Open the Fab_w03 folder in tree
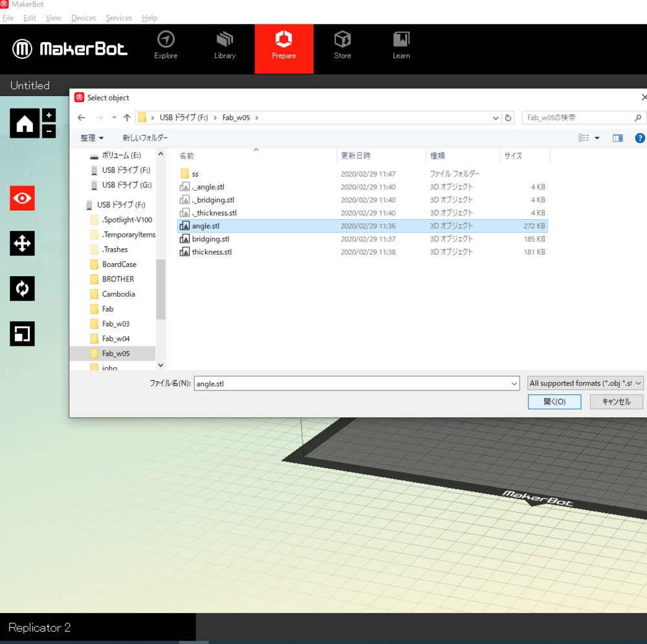 [110, 324]
